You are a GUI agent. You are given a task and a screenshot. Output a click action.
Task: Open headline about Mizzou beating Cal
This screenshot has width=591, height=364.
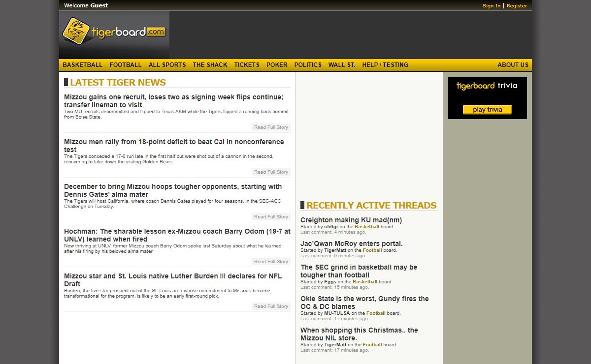(x=174, y=146)
